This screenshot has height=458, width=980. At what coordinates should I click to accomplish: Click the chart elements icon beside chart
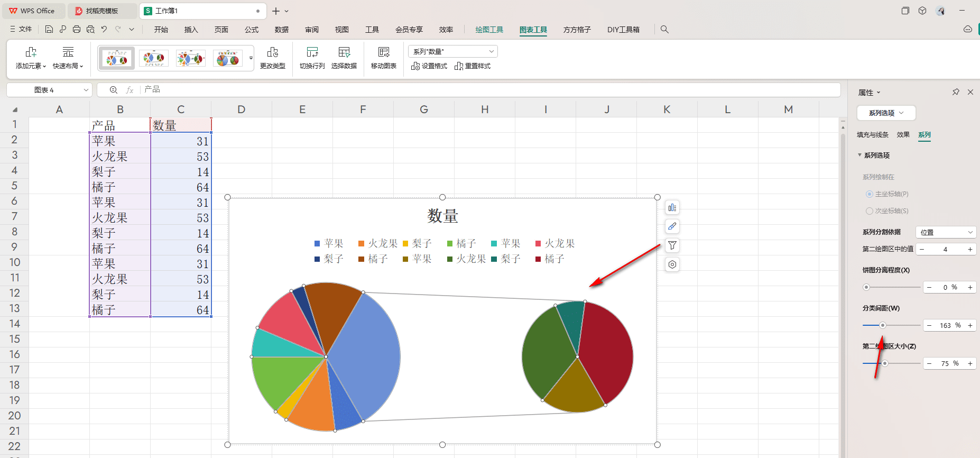pyautogui.click(x=672, y=208)
